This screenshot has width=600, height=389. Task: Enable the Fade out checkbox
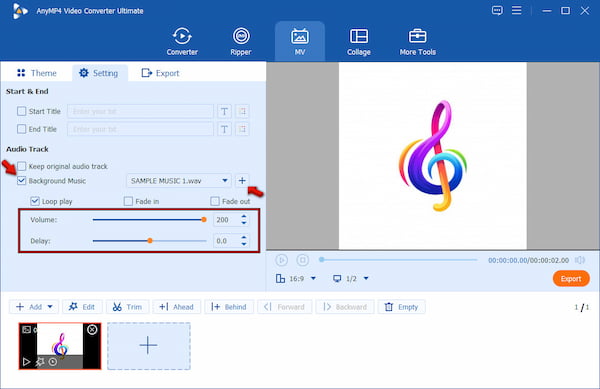pos(215,201)
